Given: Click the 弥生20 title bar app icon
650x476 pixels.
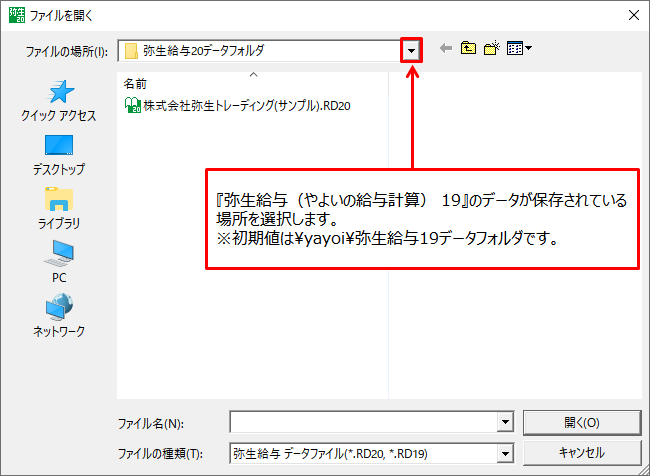Looking at the screenshot, I should point(17,16).
